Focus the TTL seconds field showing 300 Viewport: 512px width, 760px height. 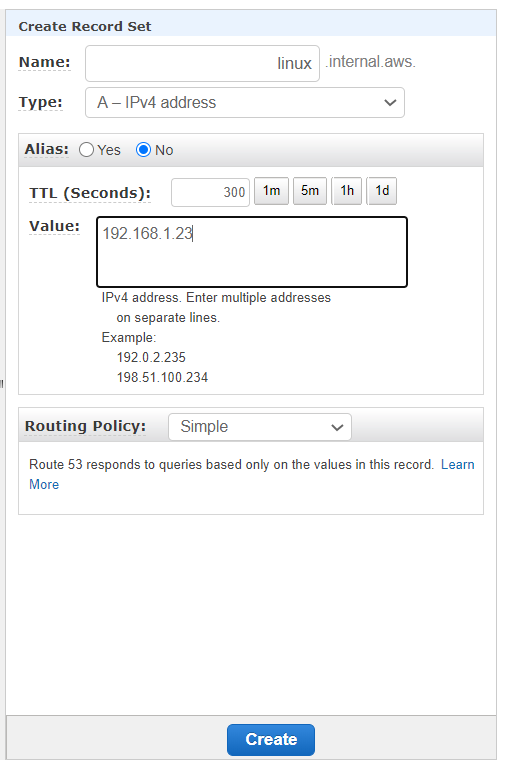tap(210, 192)
